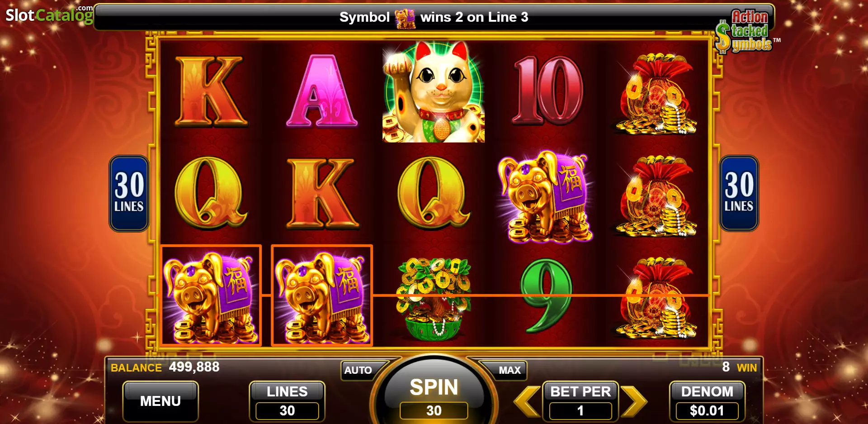Click the pink A symbol
Screen dimensions: 868x424
coord(322,91)
